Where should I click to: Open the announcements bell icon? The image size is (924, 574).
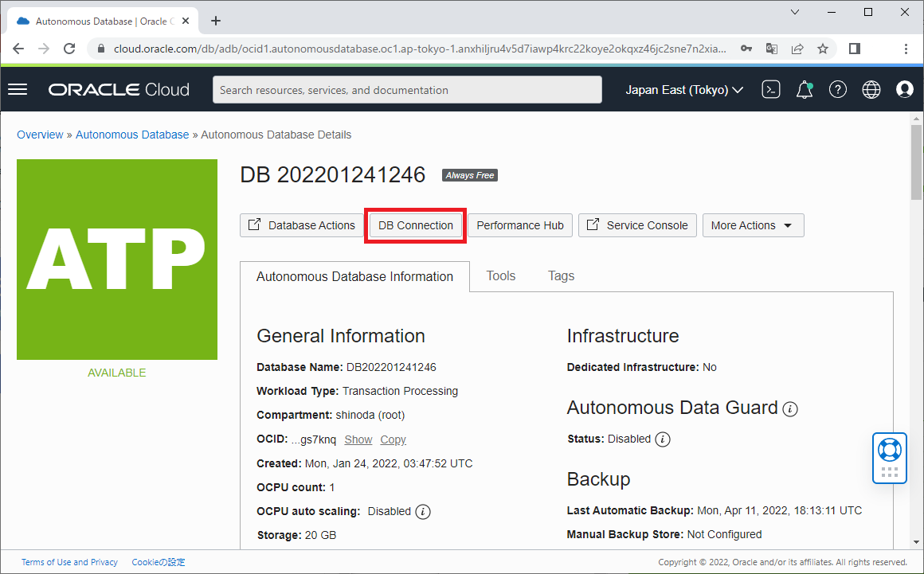point(805,89)
